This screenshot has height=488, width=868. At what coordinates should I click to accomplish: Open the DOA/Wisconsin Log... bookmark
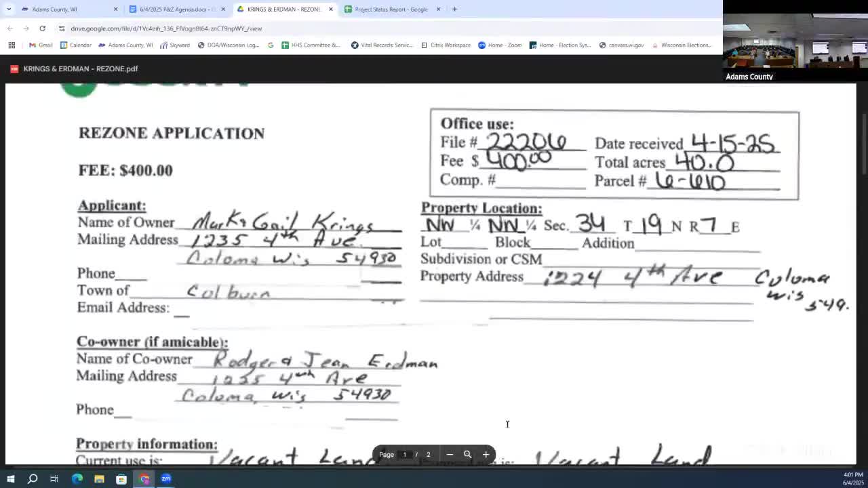(229, 45)
